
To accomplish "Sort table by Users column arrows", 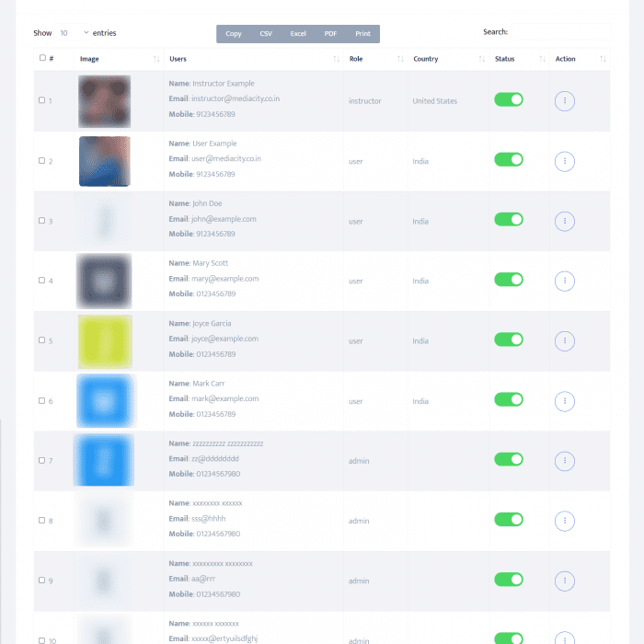I will (336, 59).
